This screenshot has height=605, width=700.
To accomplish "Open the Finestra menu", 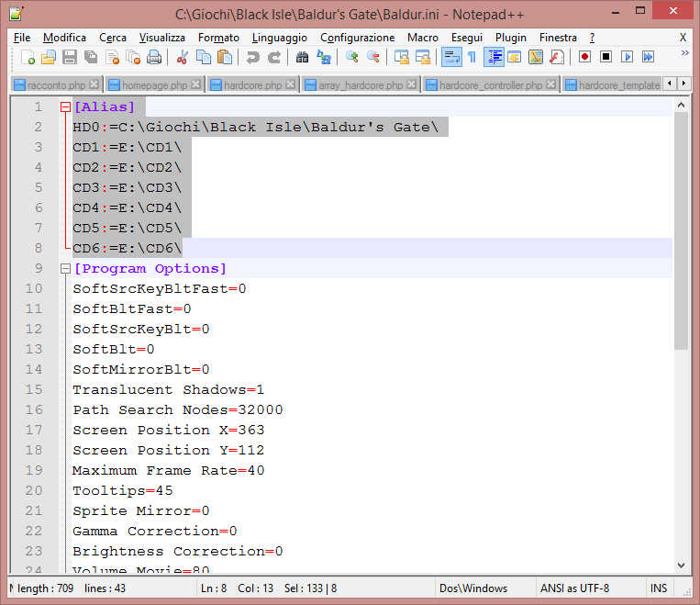I will (x=558, y=38).
